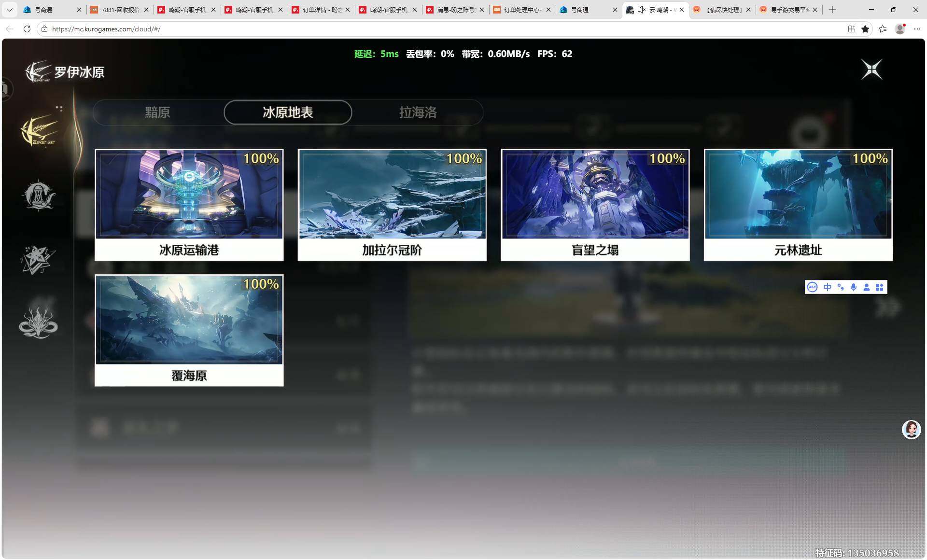
Task: Switch to the 黯原 tab
Action: coord(157,112)
